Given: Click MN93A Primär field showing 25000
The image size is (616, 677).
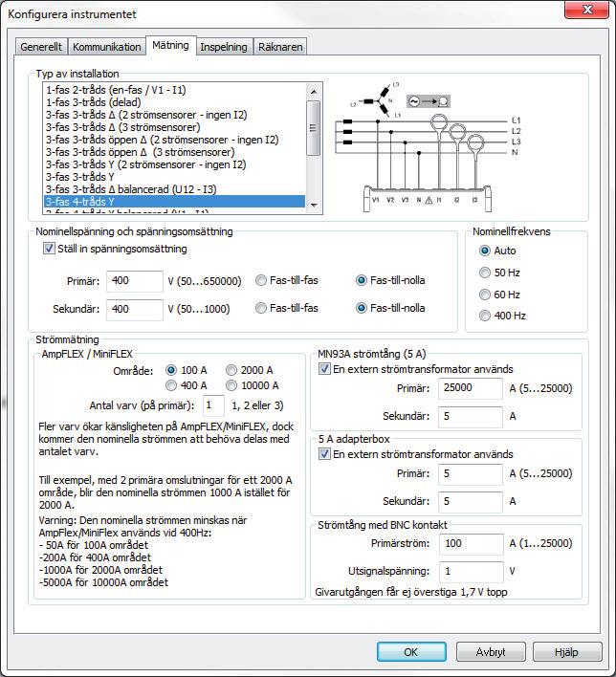Looking at the screenshot, I should click(x=471, y=388).
